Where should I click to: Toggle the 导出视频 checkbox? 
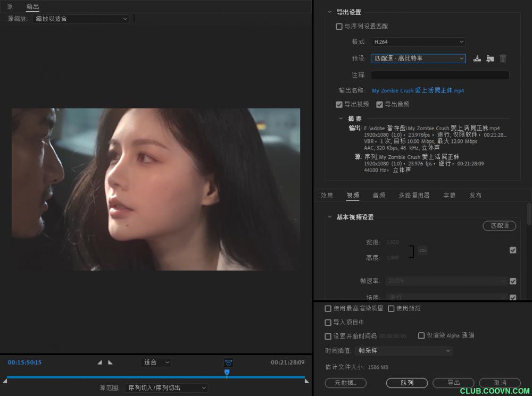coord(339,104)
